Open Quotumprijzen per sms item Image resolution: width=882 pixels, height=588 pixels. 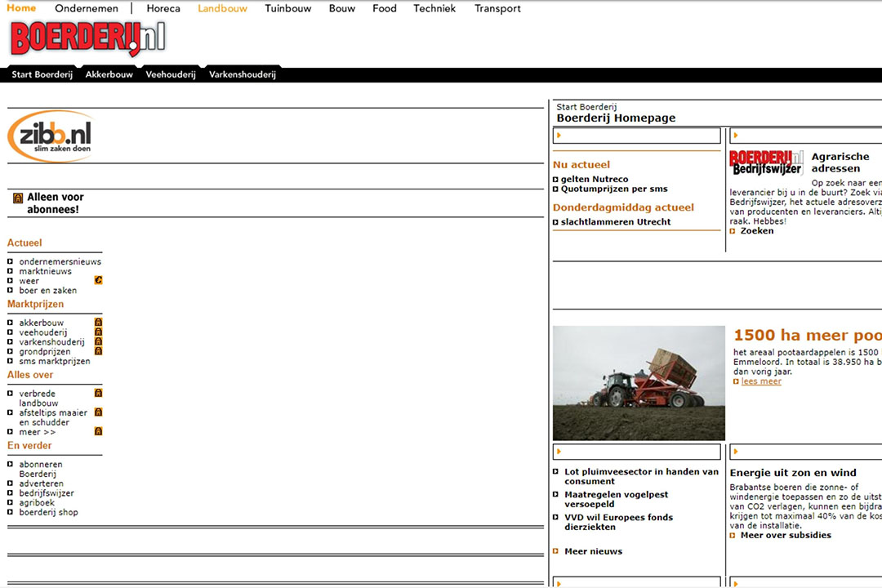click(x=614, y=189)
